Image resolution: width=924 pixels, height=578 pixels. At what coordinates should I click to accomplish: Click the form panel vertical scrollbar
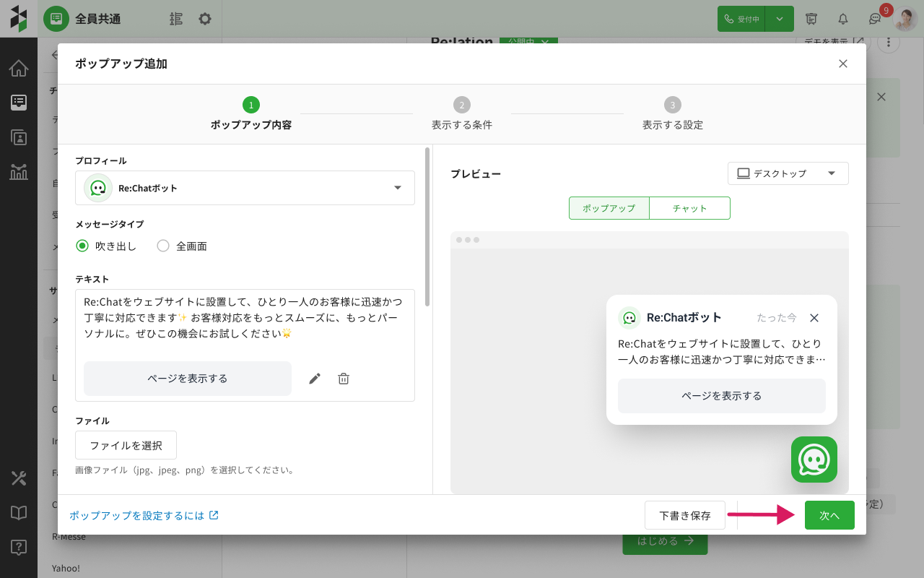pyautogui.click(x=427, y=224)
